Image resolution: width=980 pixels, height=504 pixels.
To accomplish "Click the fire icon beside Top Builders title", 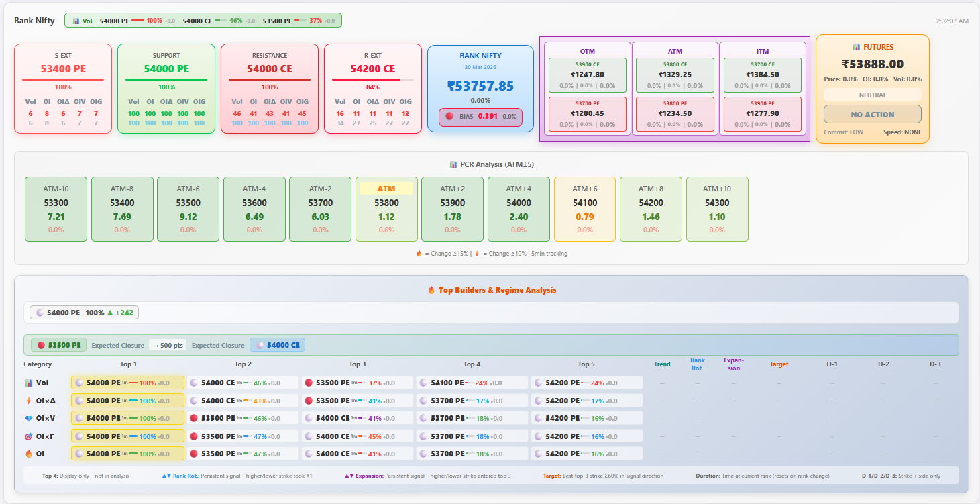I will click(431, 290).
